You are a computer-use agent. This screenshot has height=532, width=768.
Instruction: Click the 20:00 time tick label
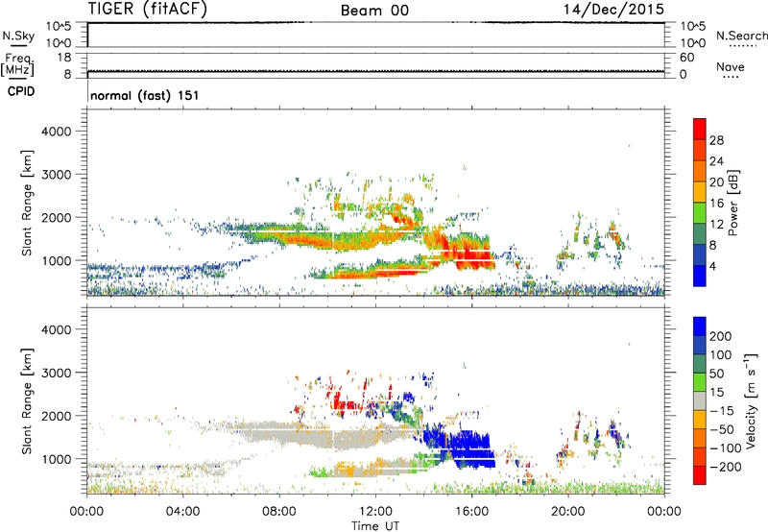568,512
